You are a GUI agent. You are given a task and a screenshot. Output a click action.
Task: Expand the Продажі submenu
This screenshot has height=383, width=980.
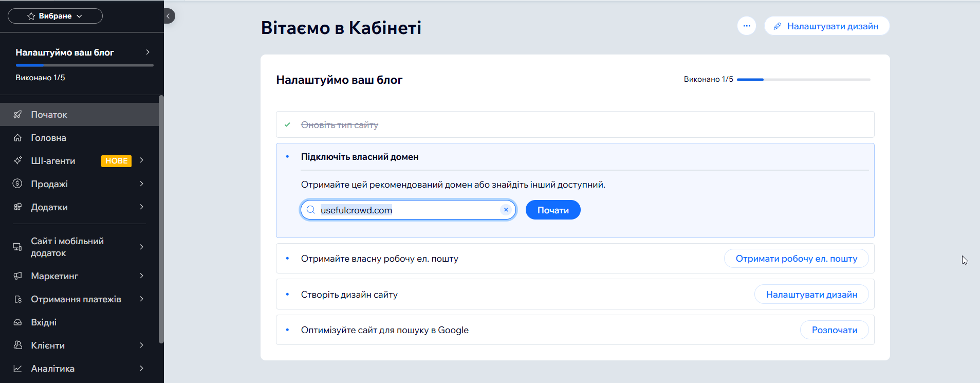(141, 184)
